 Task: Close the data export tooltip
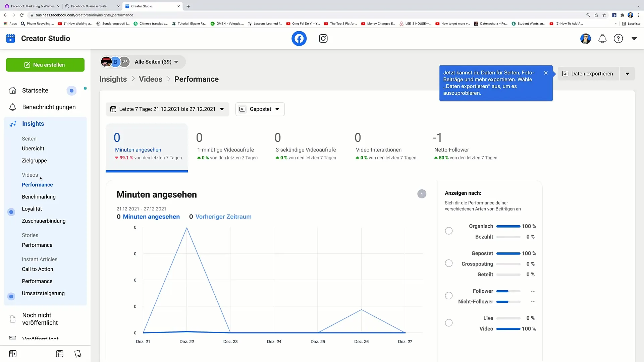tap(545, 72)
